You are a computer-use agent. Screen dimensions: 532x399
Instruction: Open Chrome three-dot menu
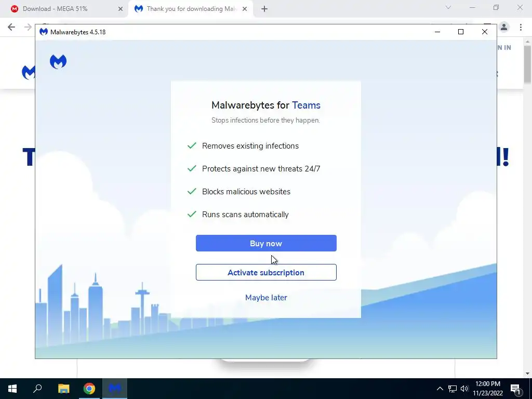tap(521, 27)
